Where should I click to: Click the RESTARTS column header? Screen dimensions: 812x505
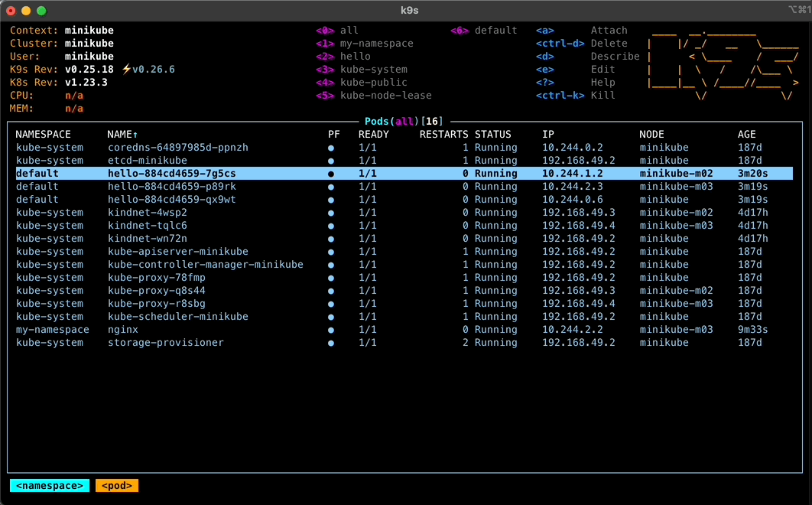[x=443, y=135]
